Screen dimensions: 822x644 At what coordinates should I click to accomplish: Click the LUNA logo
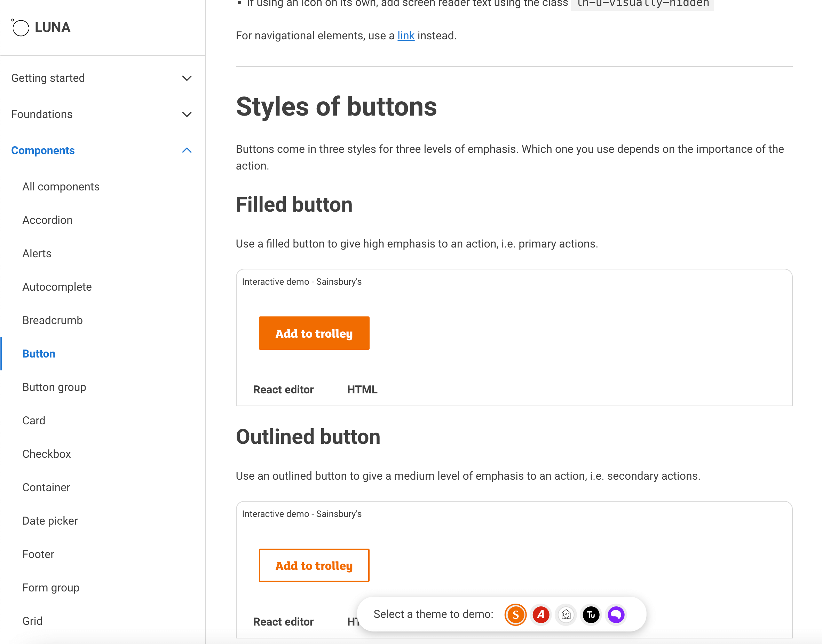41,27
